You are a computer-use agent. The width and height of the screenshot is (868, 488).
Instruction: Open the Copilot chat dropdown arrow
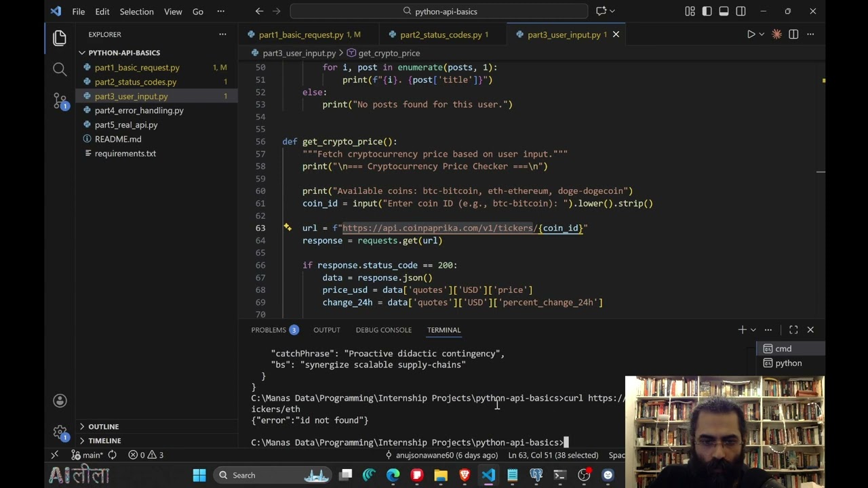click(x=612, y=12)
